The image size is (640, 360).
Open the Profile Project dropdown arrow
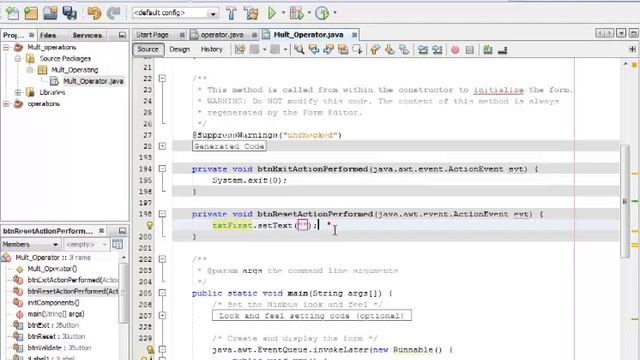335,13
